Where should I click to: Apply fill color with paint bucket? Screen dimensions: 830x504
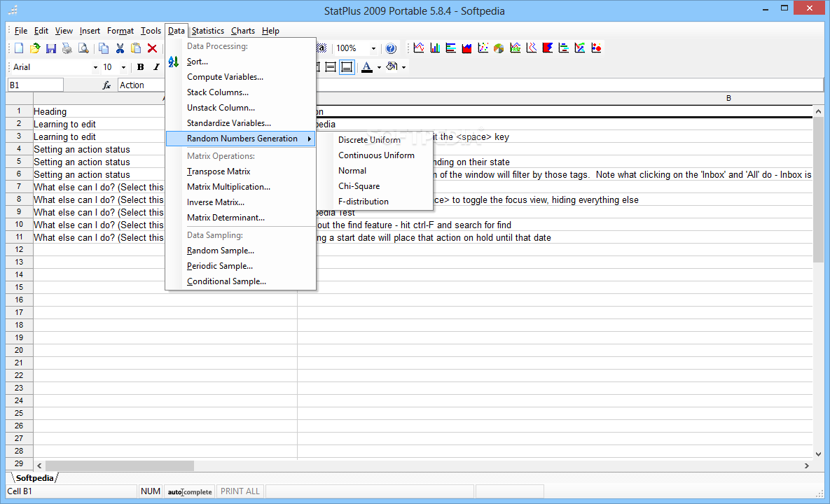tap(392, 67)
